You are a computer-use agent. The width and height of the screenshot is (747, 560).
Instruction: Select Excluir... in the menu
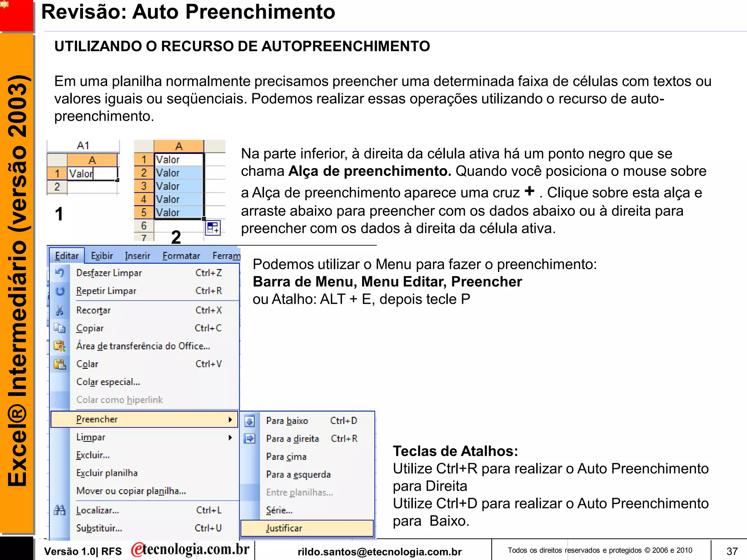(144, 455)
